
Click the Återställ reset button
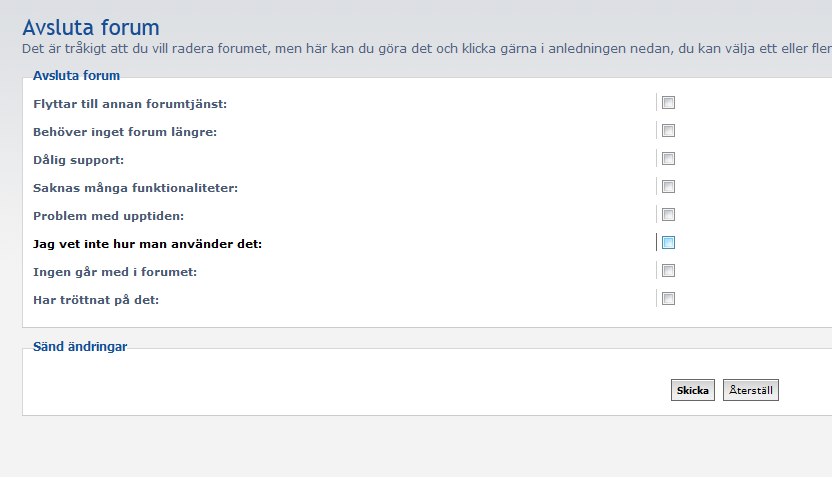pyautogui.click(x=750, y=390)
